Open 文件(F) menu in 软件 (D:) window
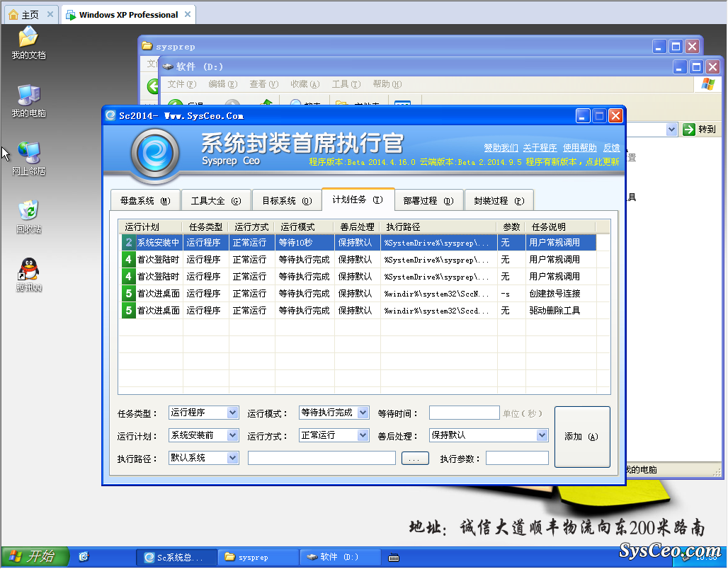Screen dimensions: 728x569 (x=181, y=84)
